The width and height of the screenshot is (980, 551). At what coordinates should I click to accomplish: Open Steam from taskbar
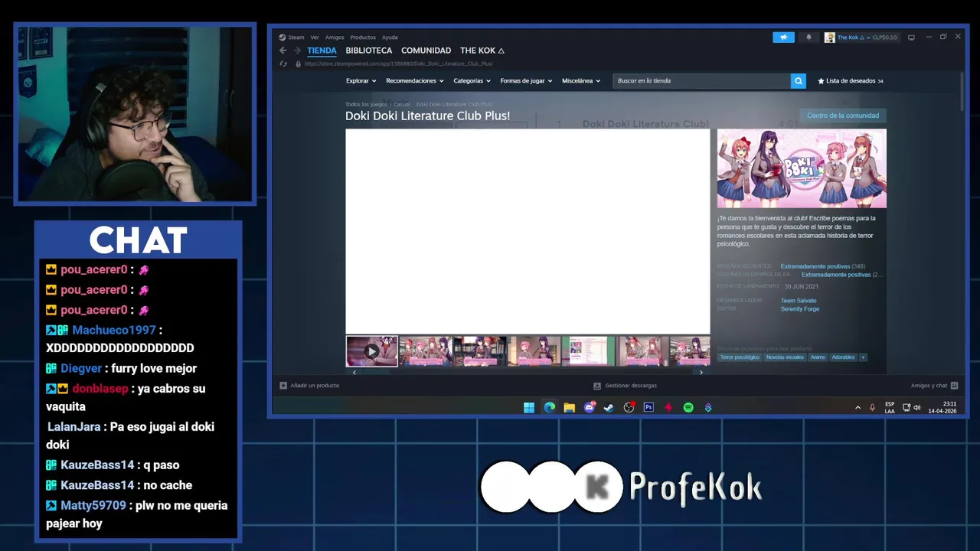point(609,408)
